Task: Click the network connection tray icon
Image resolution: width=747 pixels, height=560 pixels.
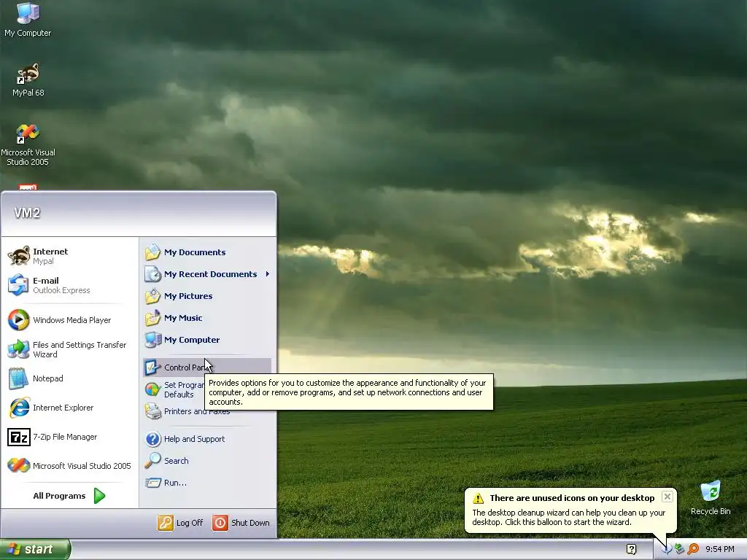Action: click(x=680, y=549)
